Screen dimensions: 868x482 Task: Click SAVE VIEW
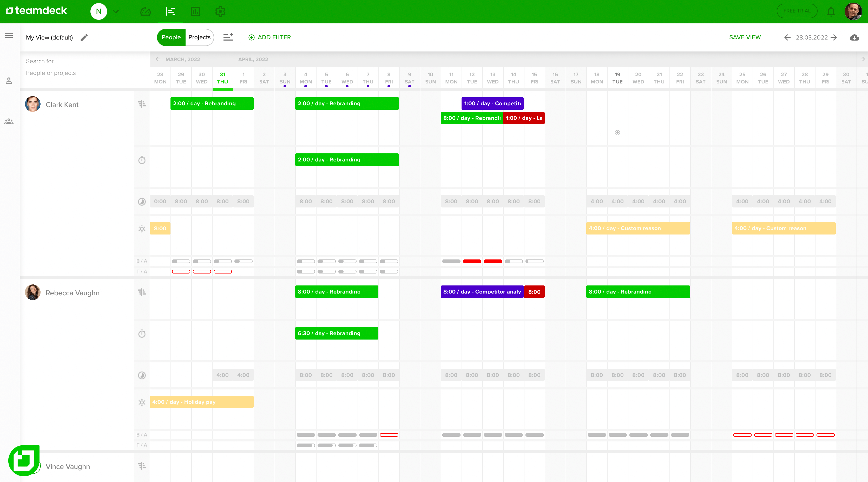745,37
